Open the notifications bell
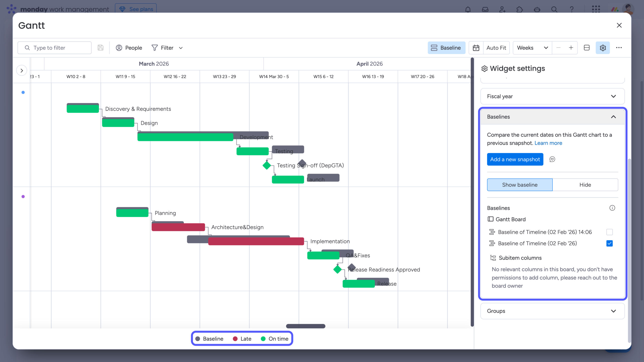The image size is (644, 362). 468,9
